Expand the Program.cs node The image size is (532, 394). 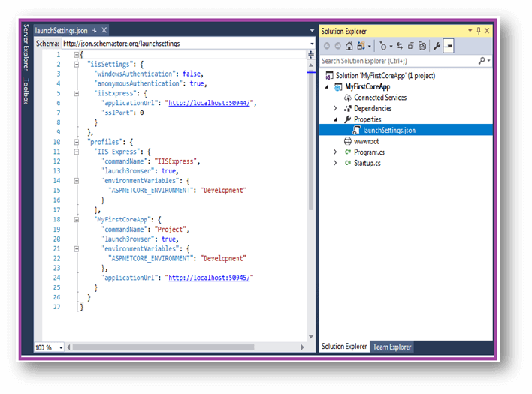coord(335,152)
